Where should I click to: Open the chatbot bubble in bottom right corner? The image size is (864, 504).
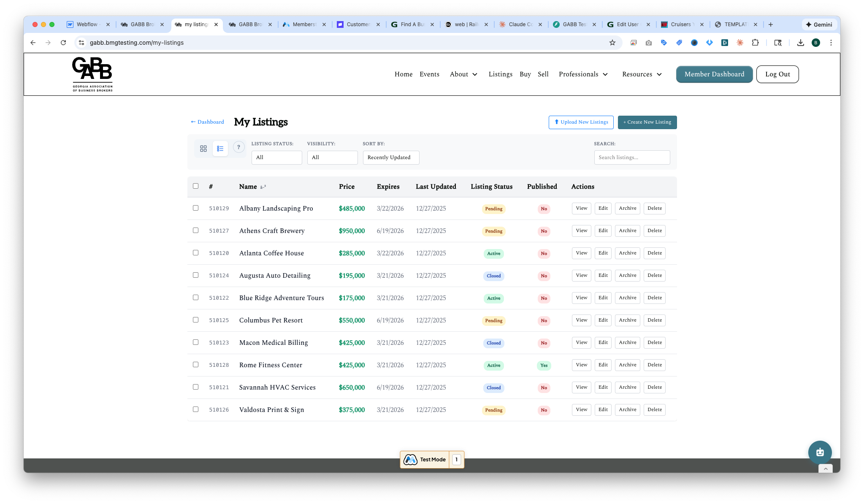(819, 452)
